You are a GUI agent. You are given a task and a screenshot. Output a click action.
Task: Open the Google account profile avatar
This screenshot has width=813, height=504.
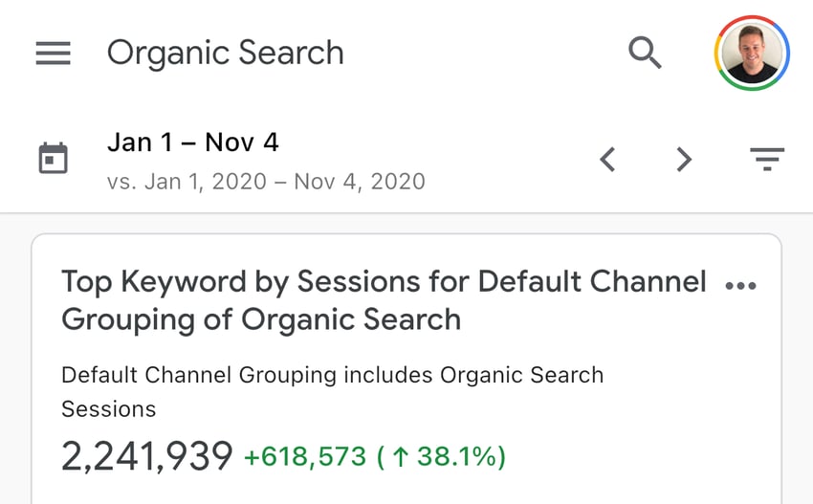[751, 53]
